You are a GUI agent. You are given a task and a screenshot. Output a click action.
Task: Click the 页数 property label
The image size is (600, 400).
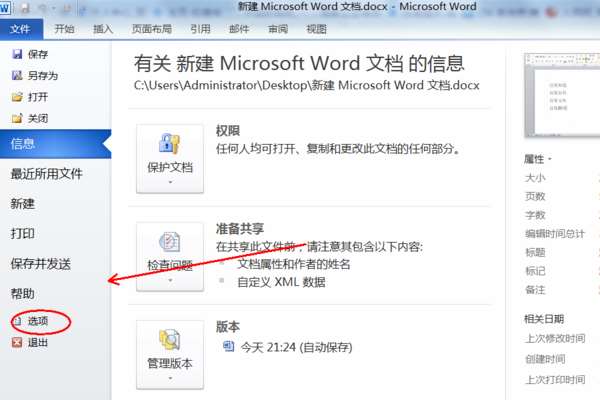coord(535,196)
